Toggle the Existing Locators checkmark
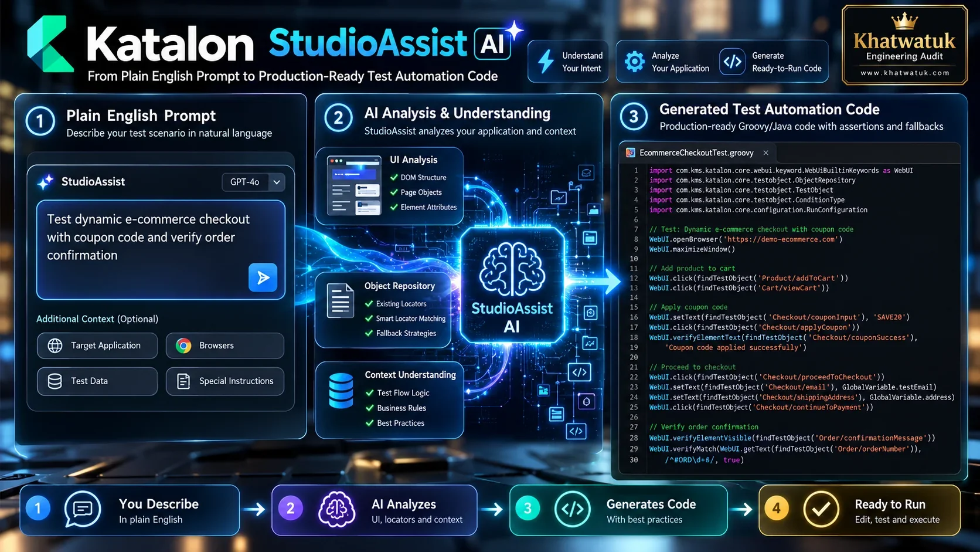Image resolution: width=980 pixels, height=552 pixels. [369, 304]
